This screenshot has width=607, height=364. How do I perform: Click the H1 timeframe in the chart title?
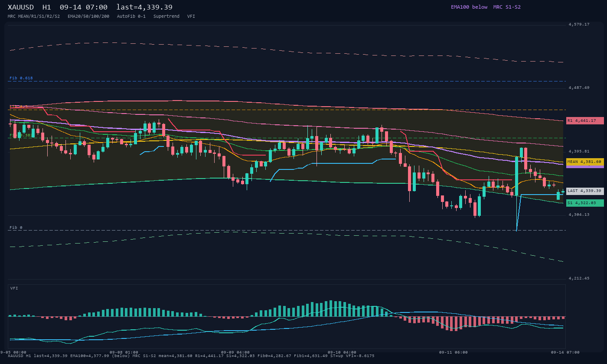[x=47, y=7]
